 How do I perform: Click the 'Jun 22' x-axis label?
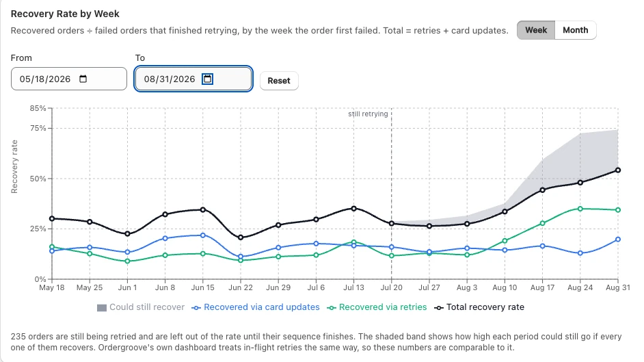click(241, 287)
